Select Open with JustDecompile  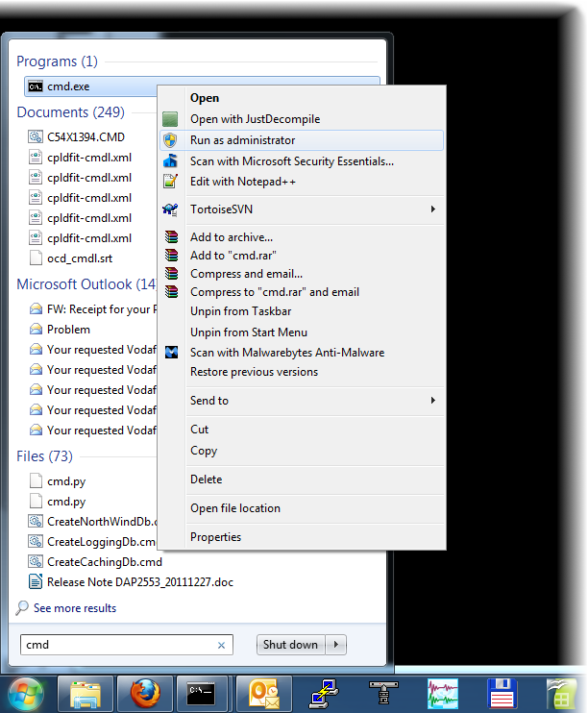pos(302,119)
